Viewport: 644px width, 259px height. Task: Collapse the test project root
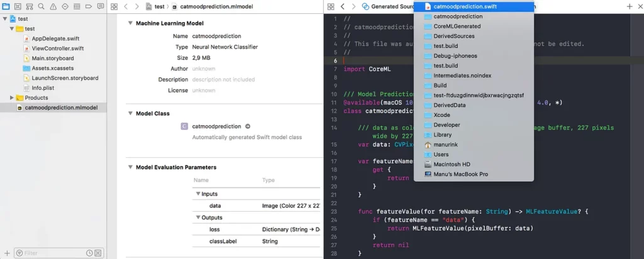coord(5,19)
